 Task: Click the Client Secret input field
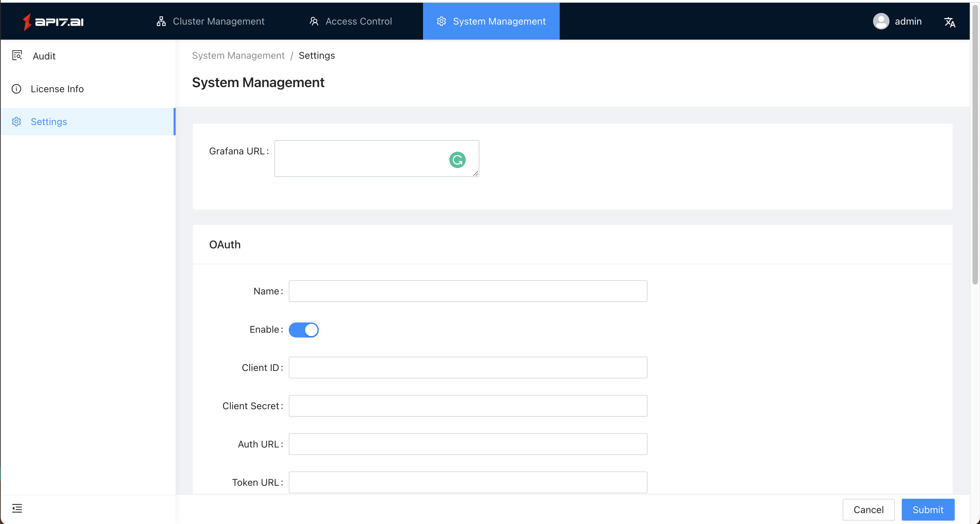point(468,405)
